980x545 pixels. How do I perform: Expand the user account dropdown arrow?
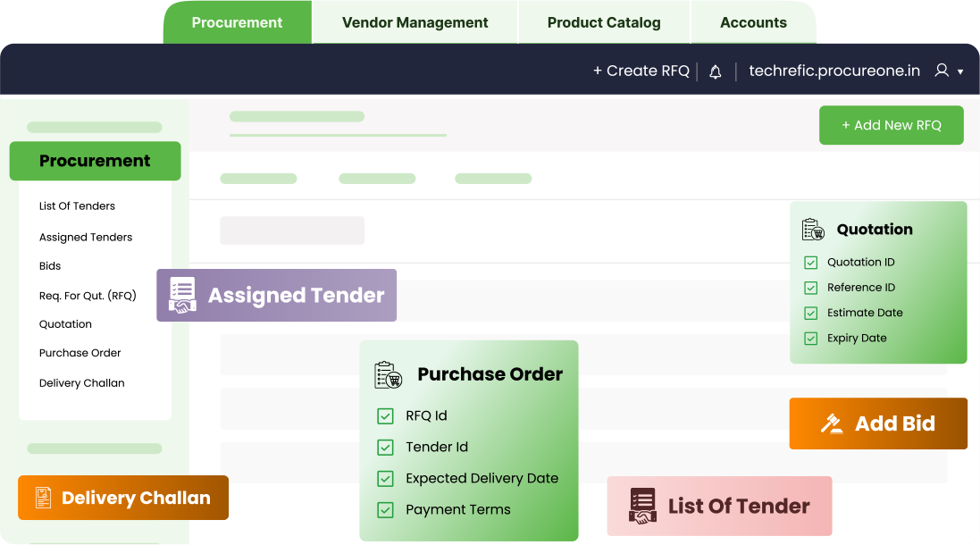click(x=960, y=71)
